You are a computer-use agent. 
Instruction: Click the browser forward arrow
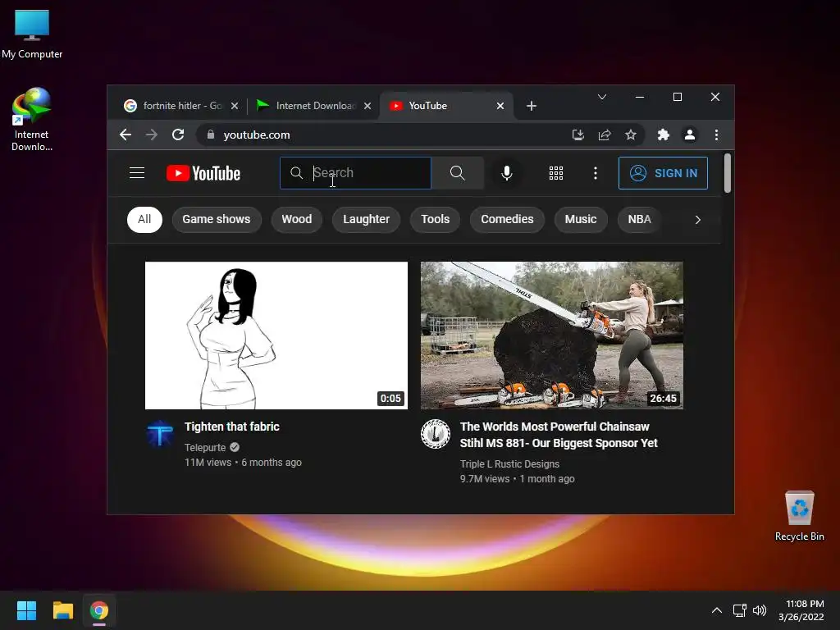point(152,135)
